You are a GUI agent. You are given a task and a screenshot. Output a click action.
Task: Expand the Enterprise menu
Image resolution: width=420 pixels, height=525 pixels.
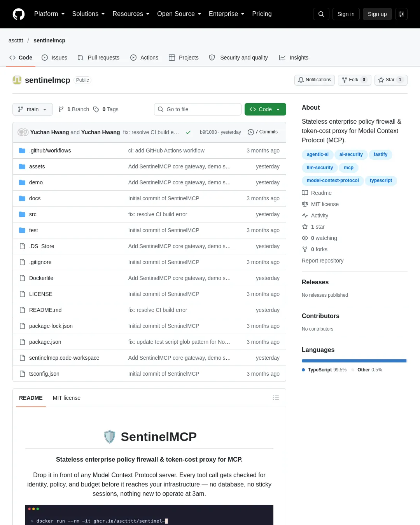click(226, 14)
